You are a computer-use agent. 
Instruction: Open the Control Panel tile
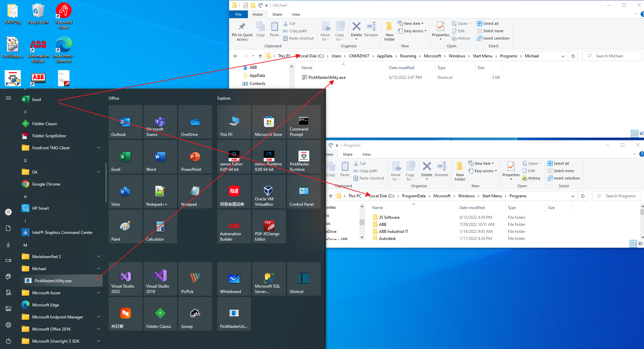point(304,192)
